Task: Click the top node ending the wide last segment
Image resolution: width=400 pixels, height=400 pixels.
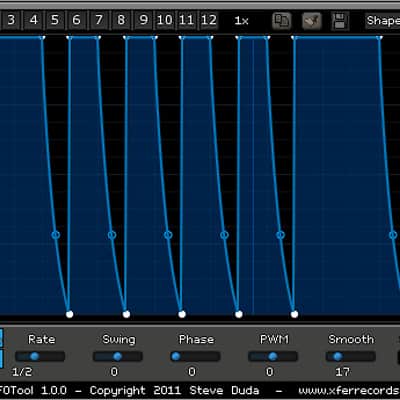Action: pyautogui.click(x=379, y=38)
